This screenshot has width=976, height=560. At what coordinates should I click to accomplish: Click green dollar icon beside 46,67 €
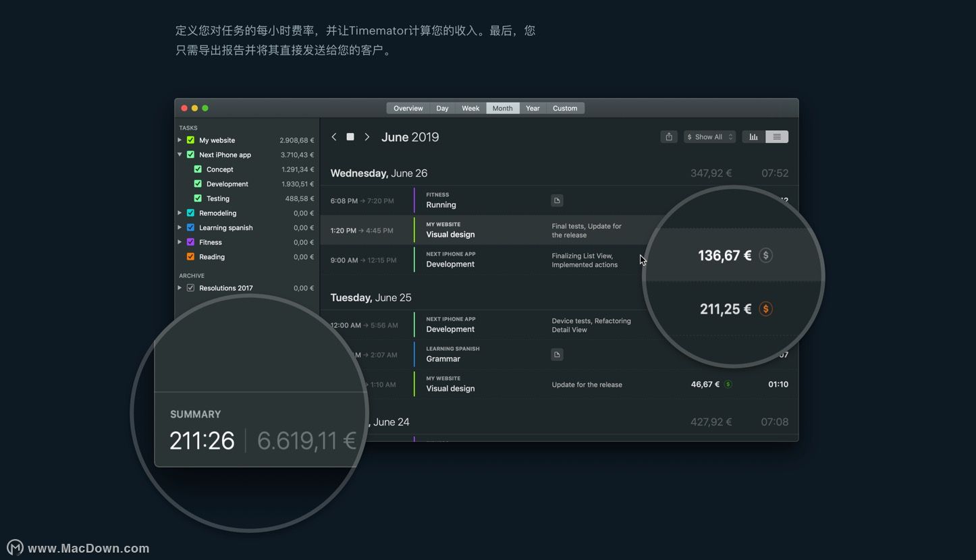728,385
